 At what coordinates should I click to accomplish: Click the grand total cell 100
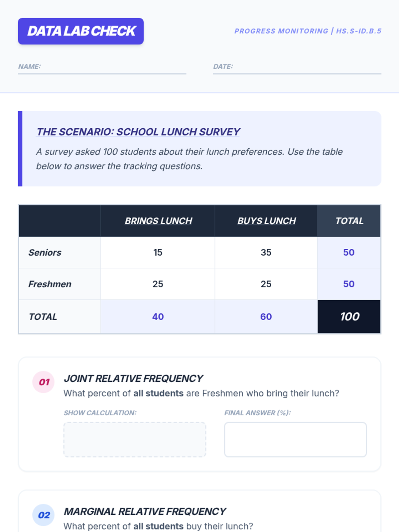tap(349, 317)
